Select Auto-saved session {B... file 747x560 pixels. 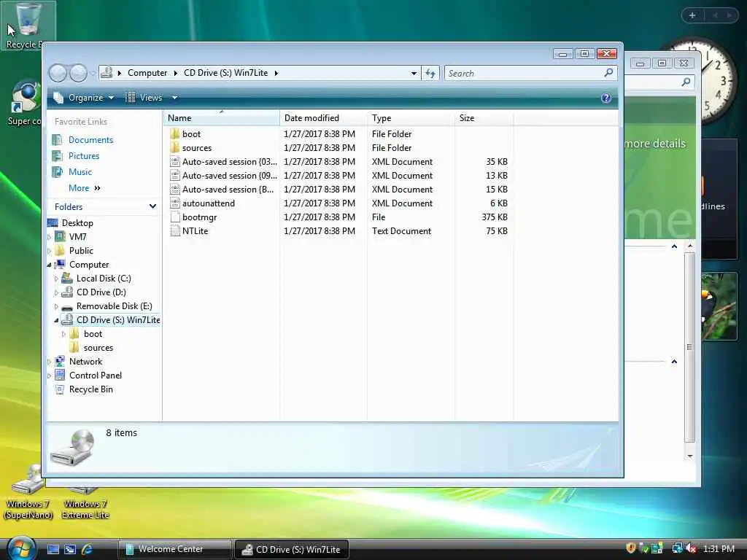tap(228, 189)
